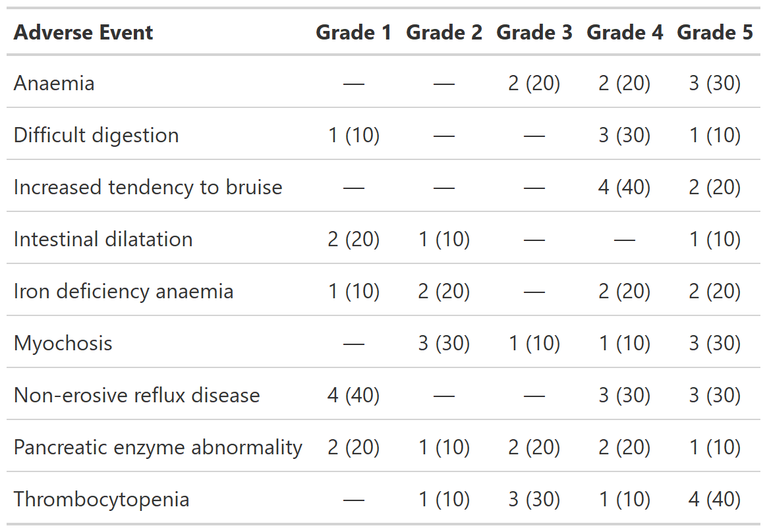The width and height of the screenshot is (767, 532).
Task: Click Non-erosive reflux disease Grade 1 value
Action: pyautogui.click(x=354, y=395)
